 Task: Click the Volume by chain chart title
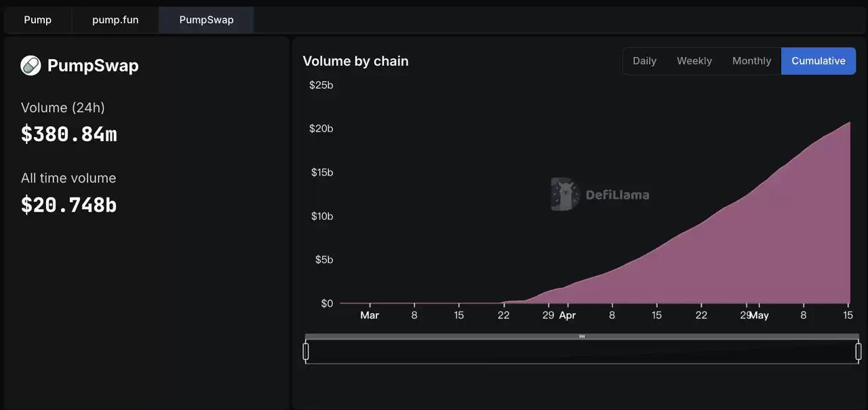coord(355,61)
